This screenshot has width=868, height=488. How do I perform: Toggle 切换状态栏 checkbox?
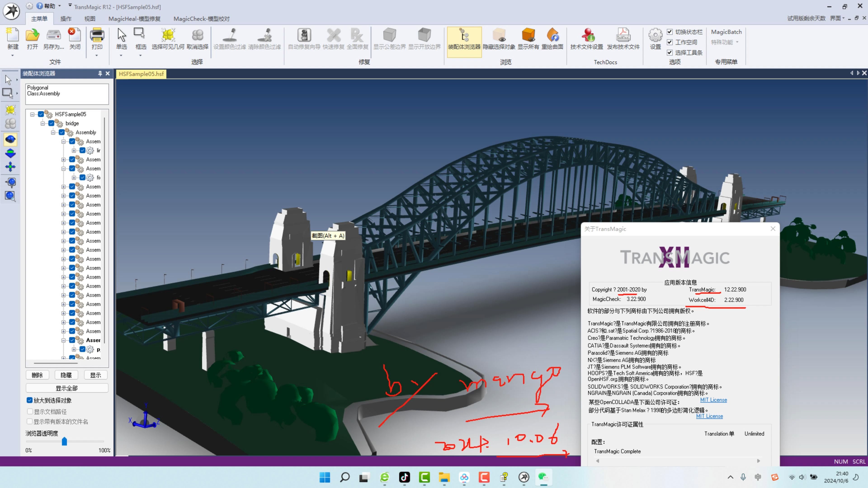[670, 32]
